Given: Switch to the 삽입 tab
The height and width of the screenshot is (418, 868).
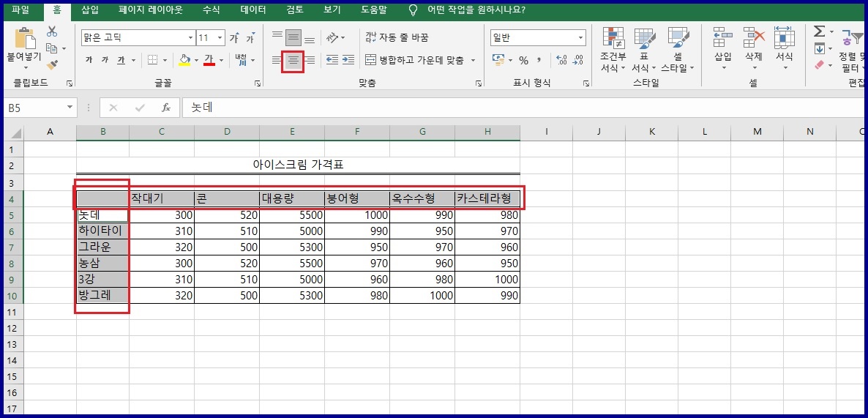Looking at the screenshot, I should [x=90, y=10].
